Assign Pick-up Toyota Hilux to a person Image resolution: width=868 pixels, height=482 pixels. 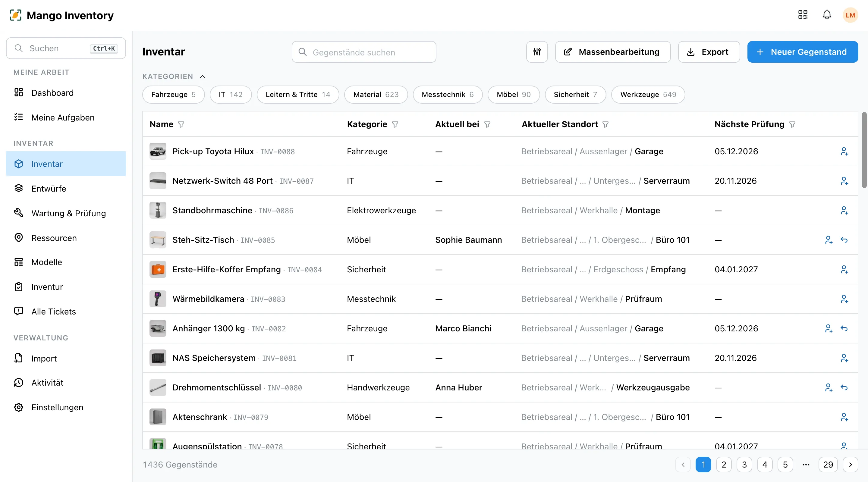844,152
